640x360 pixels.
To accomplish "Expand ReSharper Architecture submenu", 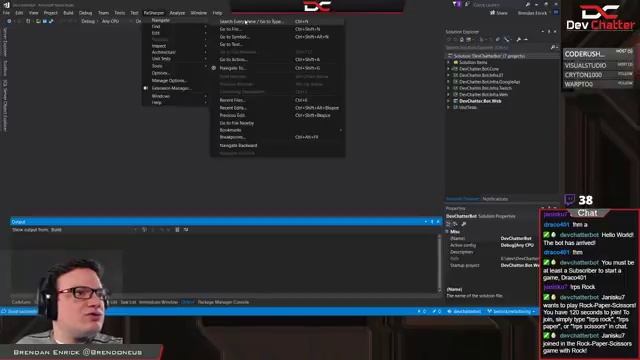I will (176, 52).
